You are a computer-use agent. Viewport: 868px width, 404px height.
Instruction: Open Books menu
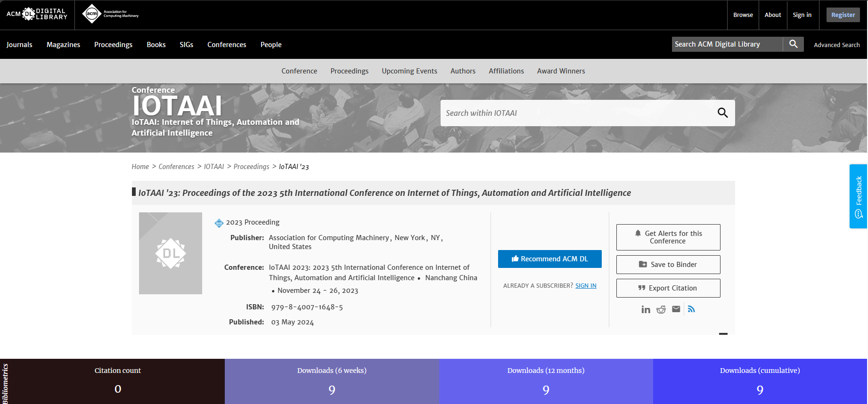click(x=156, y=45)
